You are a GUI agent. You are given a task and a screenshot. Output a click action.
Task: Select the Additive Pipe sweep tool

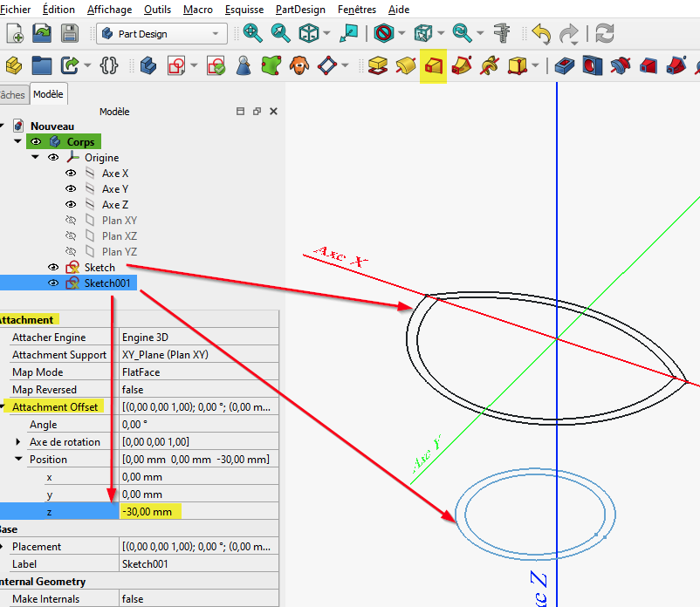[462, 66]
